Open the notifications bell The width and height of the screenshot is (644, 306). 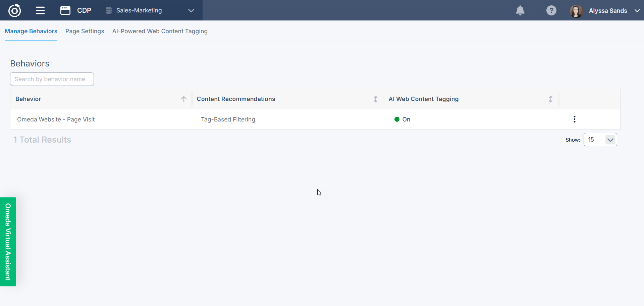pos(520,10)
